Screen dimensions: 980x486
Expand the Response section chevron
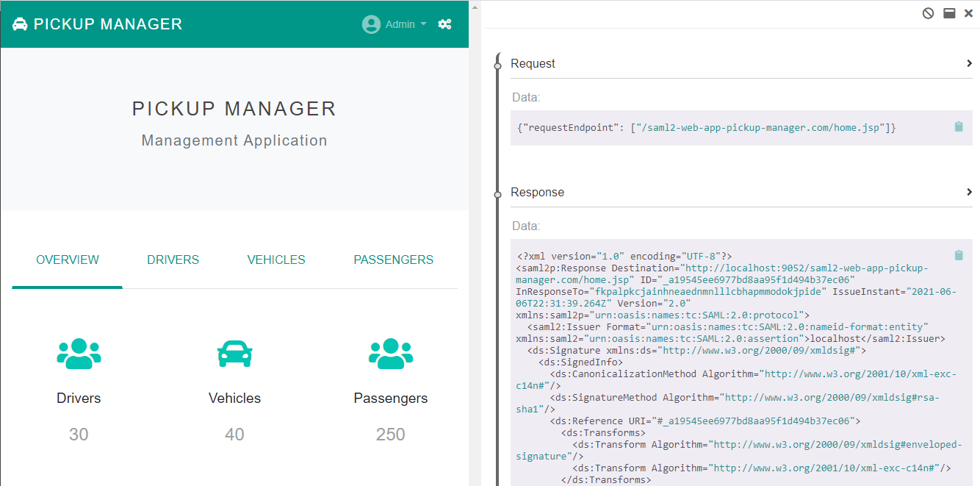click(x=970, y=192)
